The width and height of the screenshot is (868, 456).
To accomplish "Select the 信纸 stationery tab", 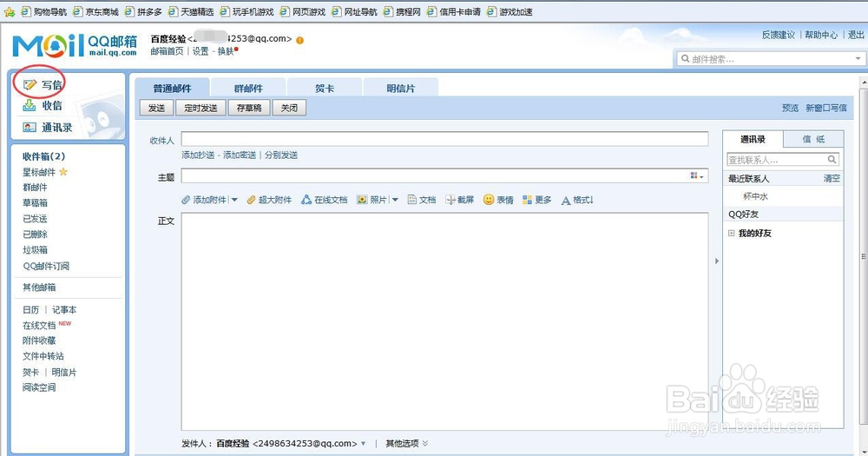I will click(813, 140).
